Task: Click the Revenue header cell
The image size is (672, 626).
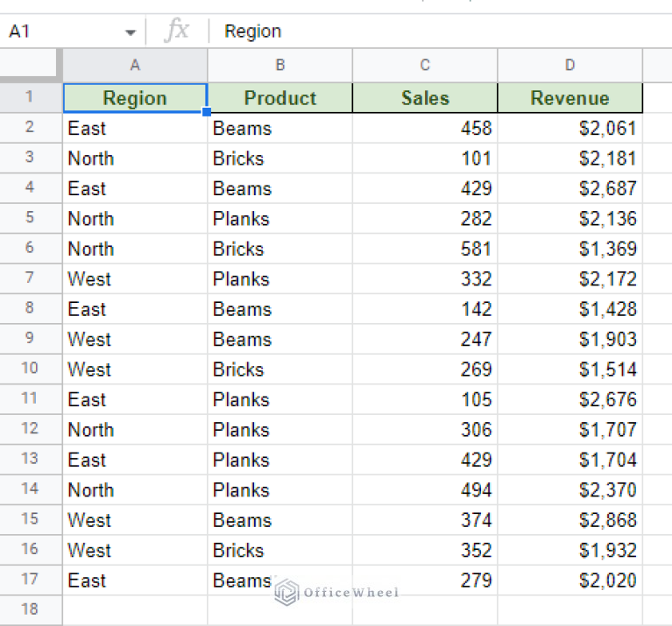Action: (569, 98)
